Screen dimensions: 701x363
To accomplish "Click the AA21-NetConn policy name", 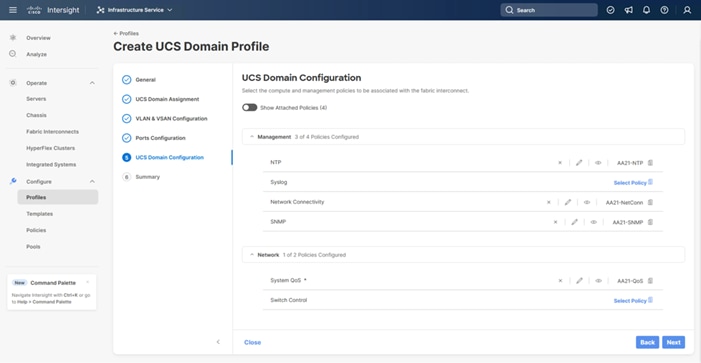I will click(x=624, y=203).
